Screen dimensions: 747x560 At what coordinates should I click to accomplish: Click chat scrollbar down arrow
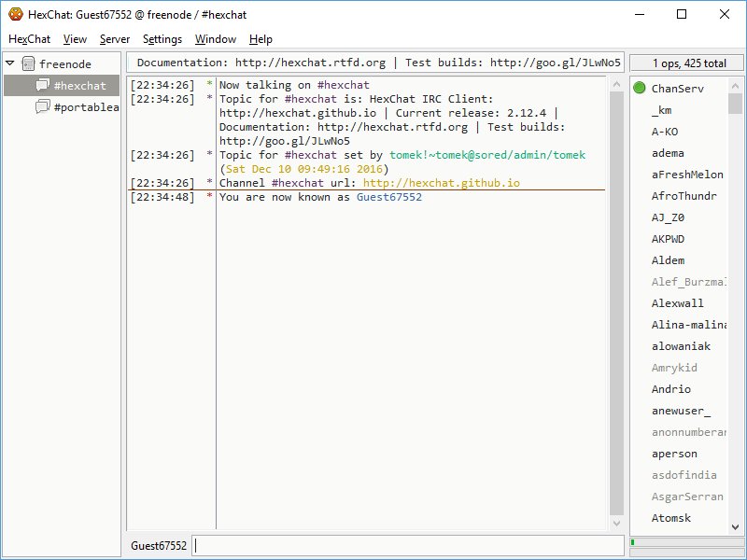[616, 524]
